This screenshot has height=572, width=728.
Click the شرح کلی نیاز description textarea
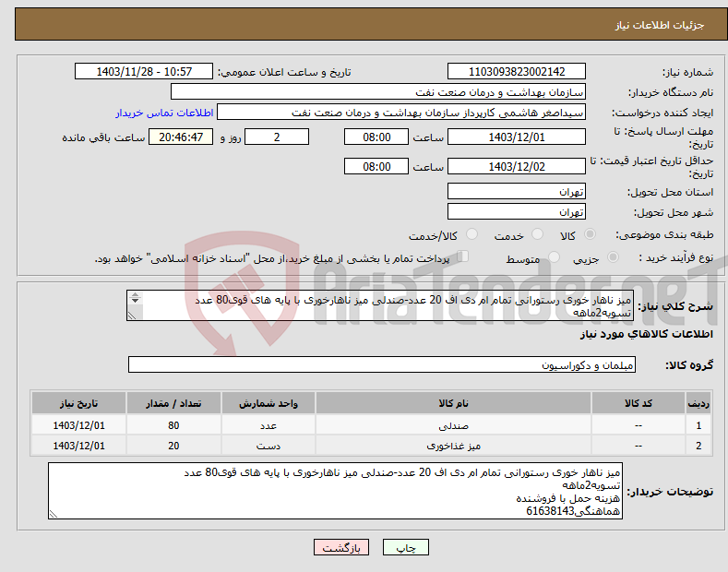(380, 305)
